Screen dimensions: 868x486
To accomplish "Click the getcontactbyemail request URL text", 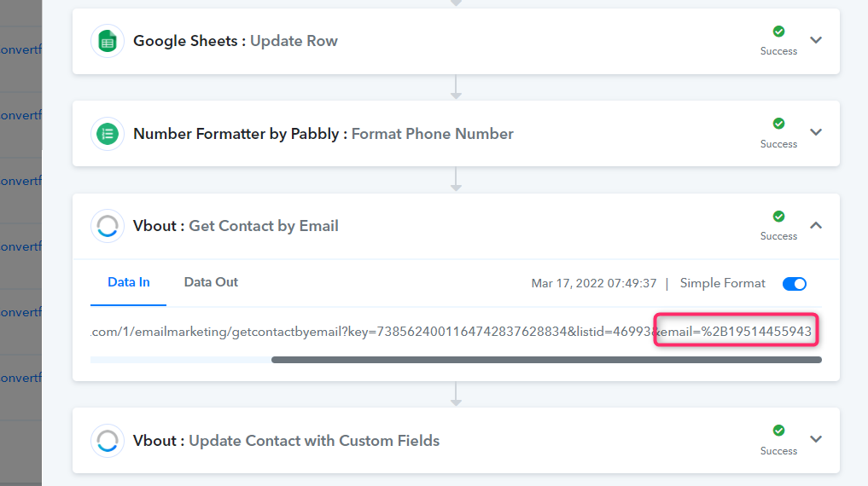I will pos(451,332).
